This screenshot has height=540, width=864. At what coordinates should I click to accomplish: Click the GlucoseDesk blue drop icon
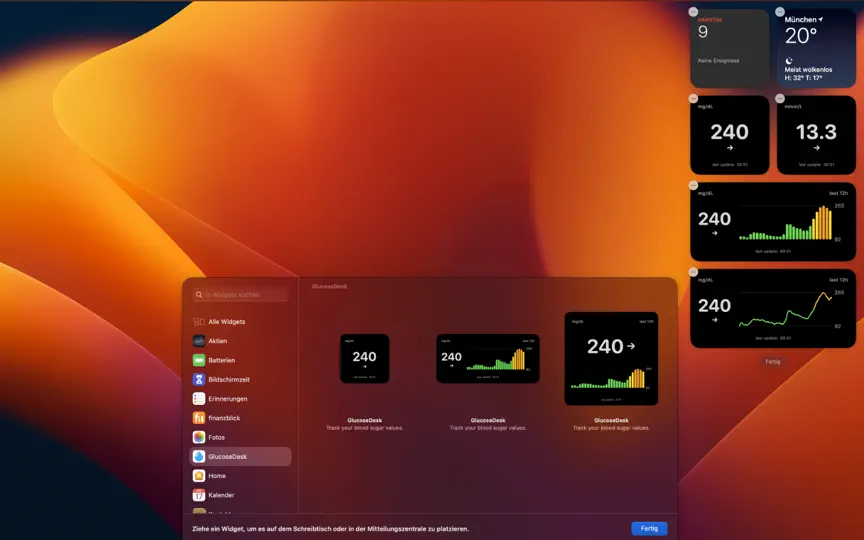click(199, 457)
